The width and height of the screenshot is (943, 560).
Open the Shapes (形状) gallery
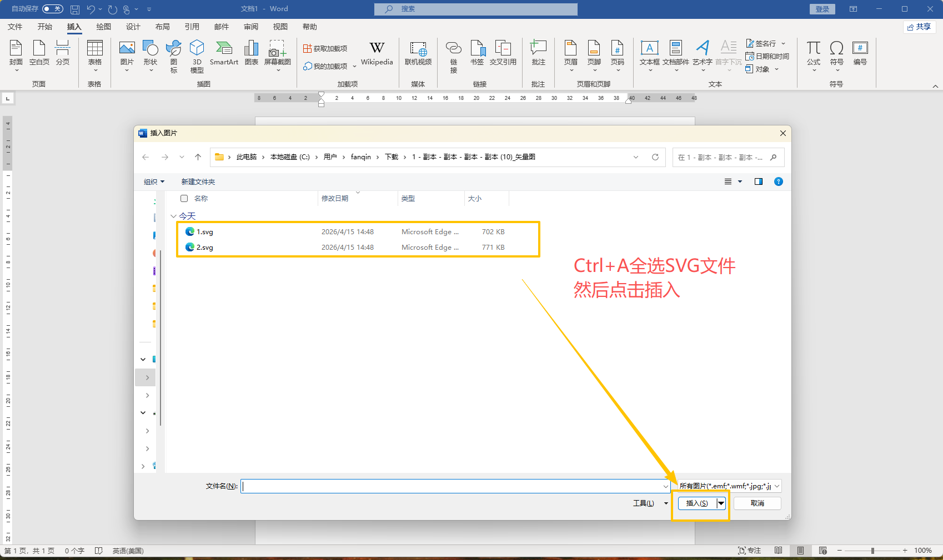click(151, 56)
